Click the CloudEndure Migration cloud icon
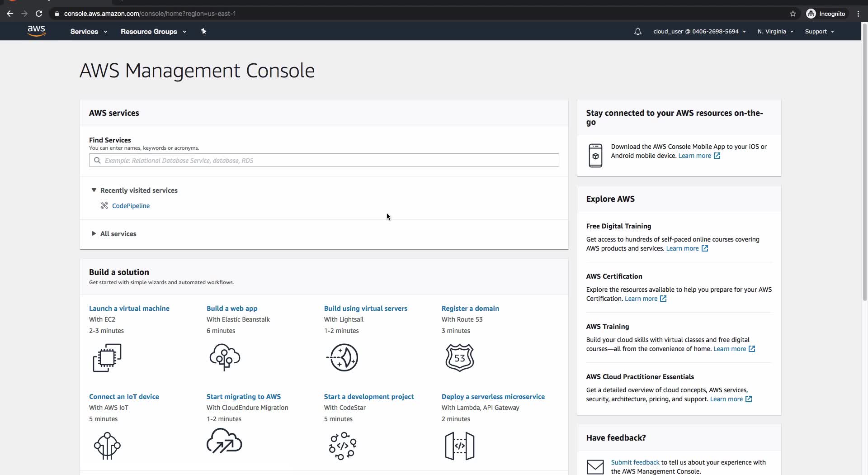Image resolution: width=868 pixels, height=475 pixels. (224, 442)
